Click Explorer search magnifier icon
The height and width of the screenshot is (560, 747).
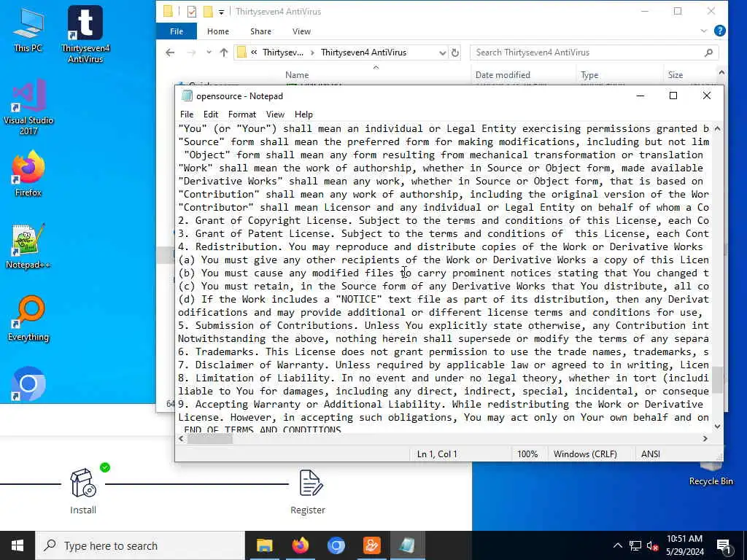pos(708,52)
